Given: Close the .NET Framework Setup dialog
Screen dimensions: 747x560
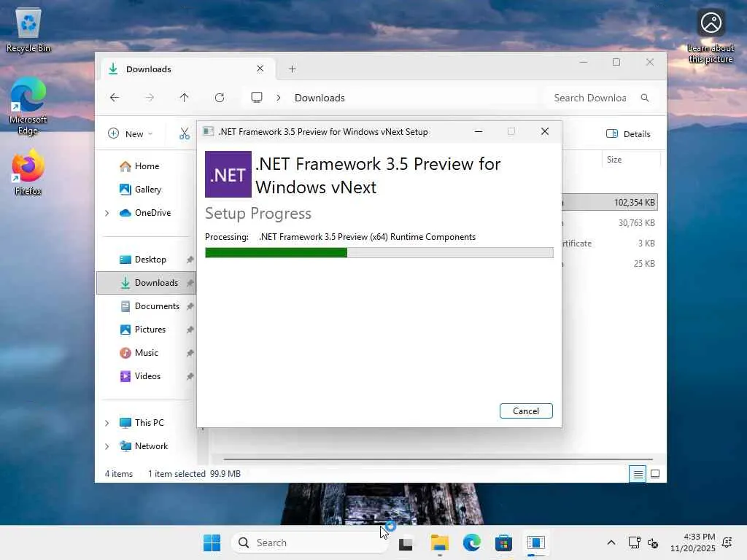Looking at the screenshot, I should (544, 131).
